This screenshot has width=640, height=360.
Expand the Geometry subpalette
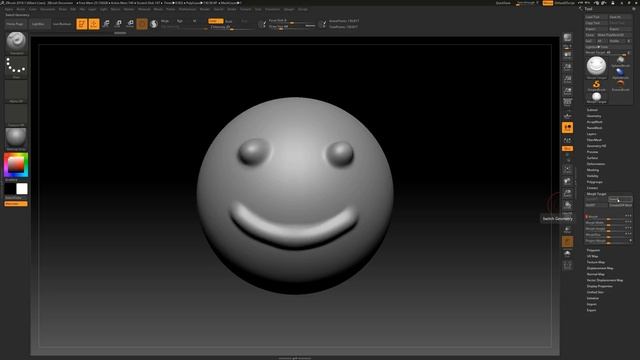[x=594, y=116]
